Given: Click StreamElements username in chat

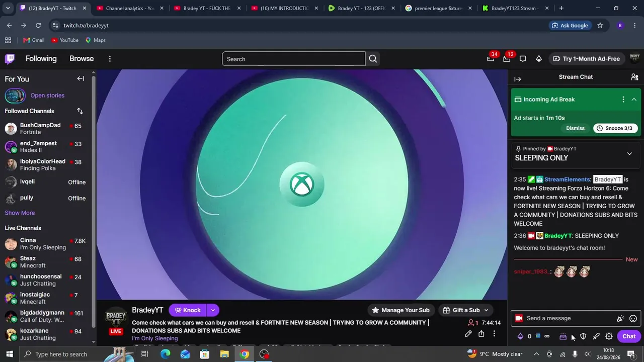Looking at the screenshot, I should coord(567,179).
